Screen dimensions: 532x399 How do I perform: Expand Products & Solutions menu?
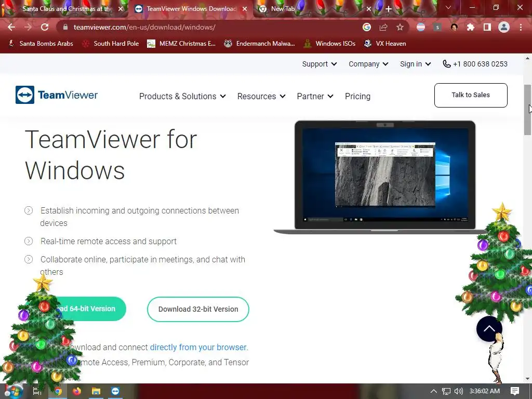point(182,96)
